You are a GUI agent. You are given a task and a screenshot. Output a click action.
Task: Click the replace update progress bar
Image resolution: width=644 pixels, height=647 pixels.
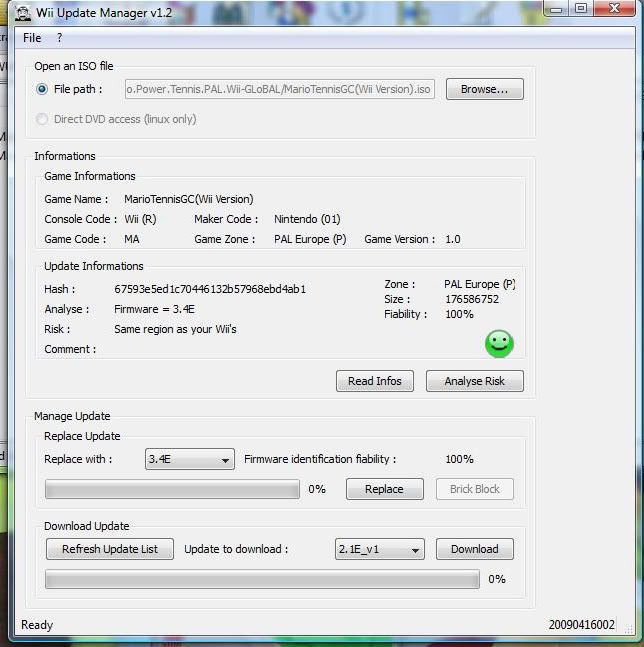[x=172, y=489]
